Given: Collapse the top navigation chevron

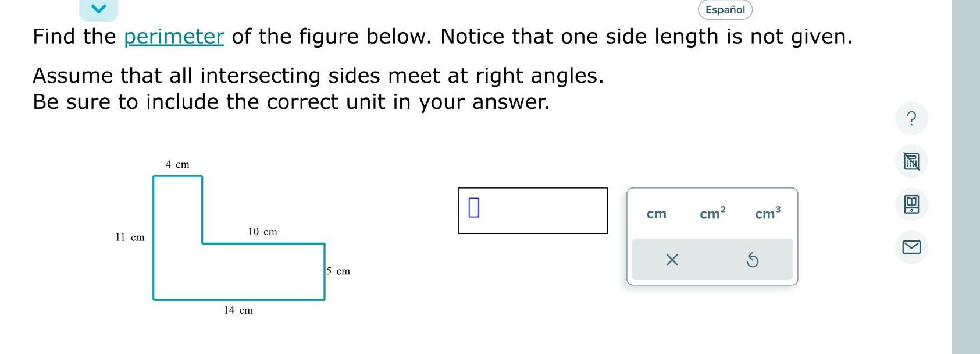Looking at the screenshot, I should tap(98, 9).
